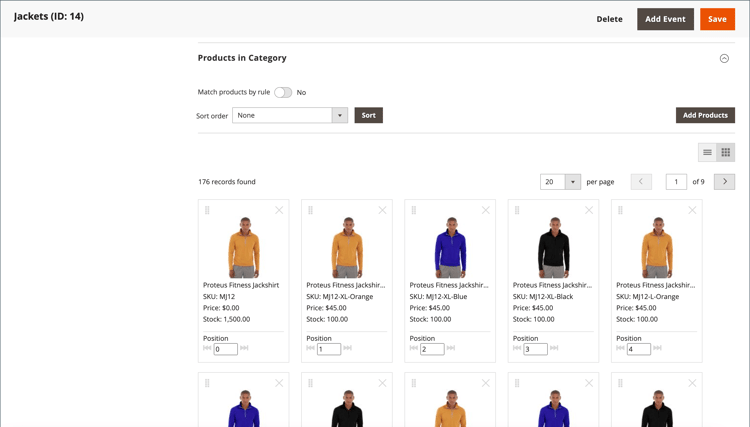Click the current page number field

(x=676, y=182)
